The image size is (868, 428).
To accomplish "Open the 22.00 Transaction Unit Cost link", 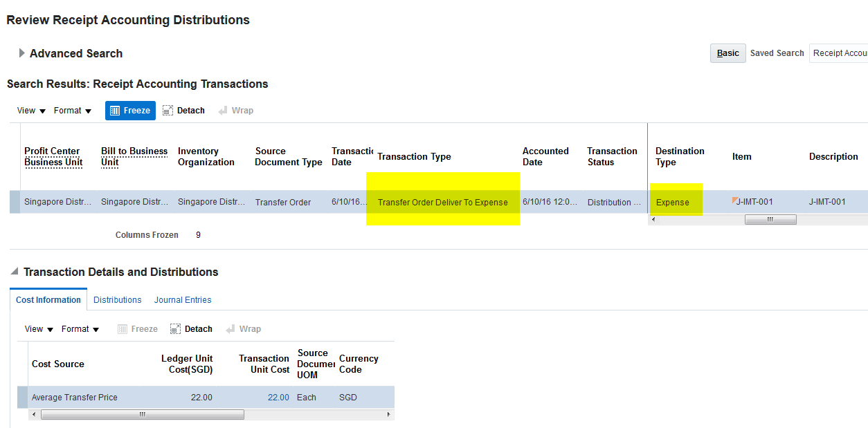I will point(278,398).
